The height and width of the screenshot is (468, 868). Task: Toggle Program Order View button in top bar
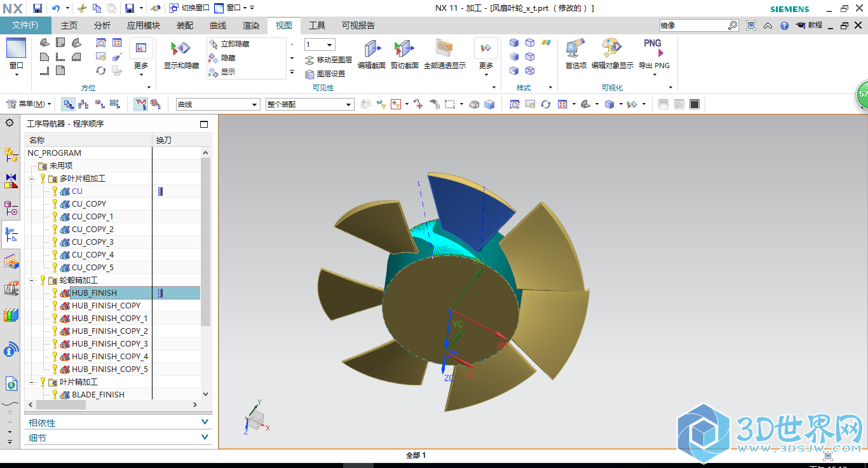coord(69,104)
